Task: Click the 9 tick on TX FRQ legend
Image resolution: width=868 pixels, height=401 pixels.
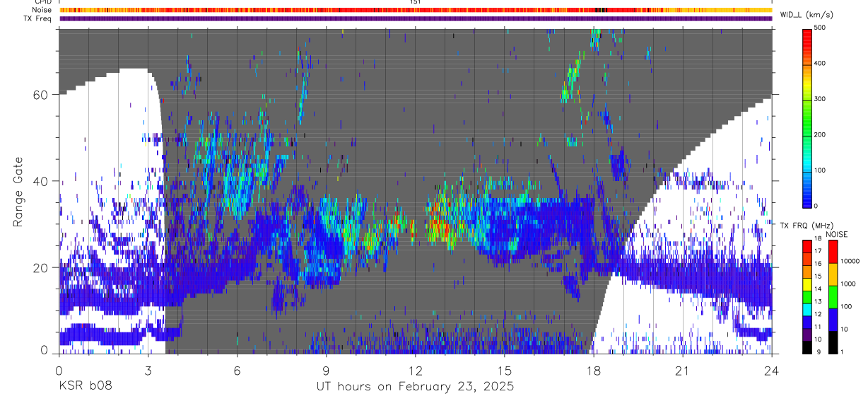Action: click(819, 352)
